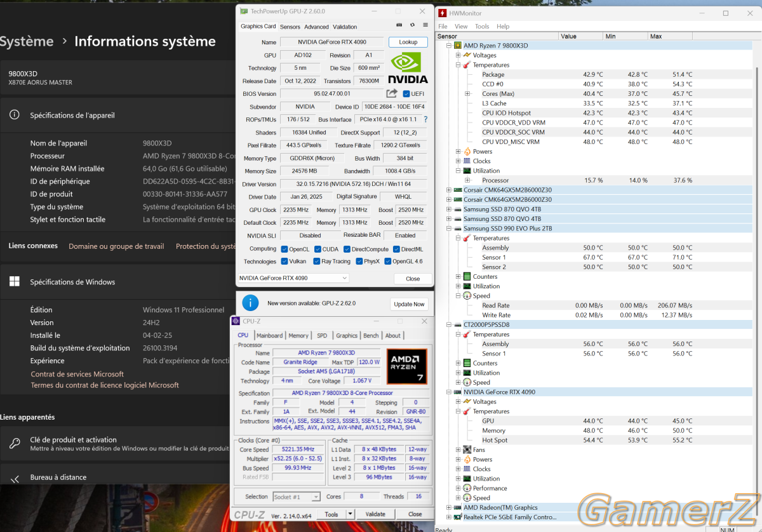
Task: Toggle the Vulkan checkbox
Action: [x=284, y=261]
